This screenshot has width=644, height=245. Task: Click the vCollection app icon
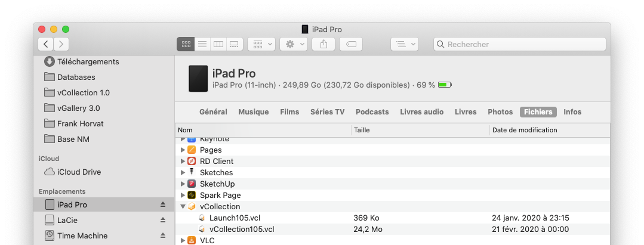(192, 206)
